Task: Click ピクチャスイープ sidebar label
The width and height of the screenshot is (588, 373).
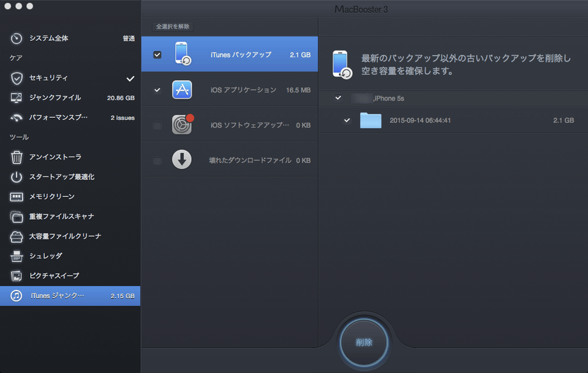Action: [54, 276]
